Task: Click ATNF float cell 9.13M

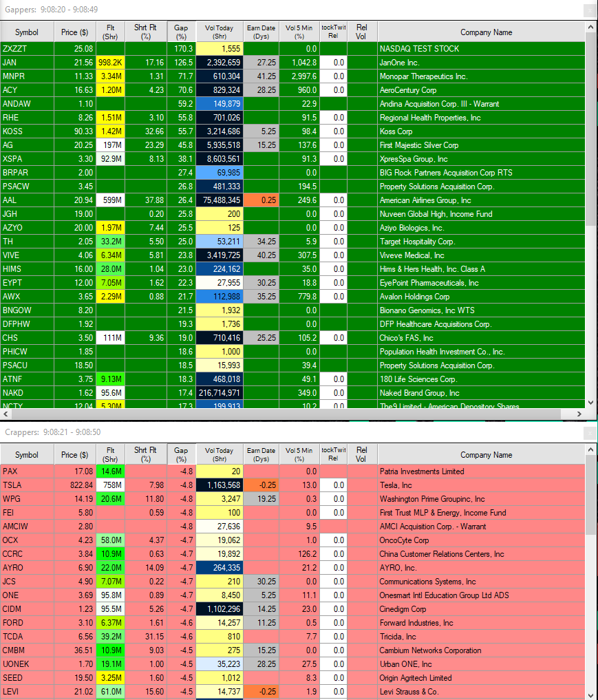Action: tap(110, 379)
